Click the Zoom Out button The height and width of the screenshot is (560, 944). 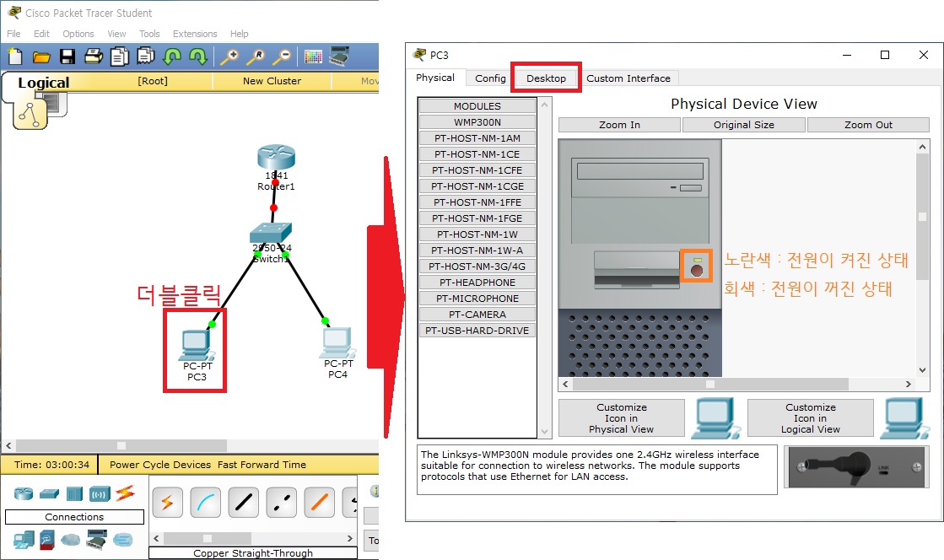(x=868, y=125)
